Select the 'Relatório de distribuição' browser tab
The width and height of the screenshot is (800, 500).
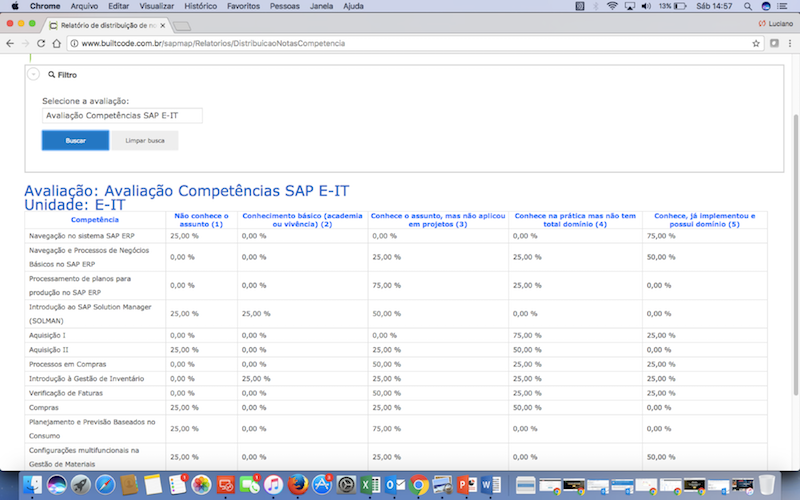pyautogui.click(x=107, y=25)
